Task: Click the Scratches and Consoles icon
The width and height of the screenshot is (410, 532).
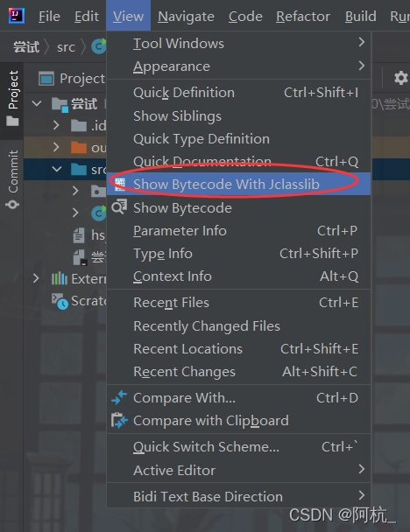Action: pos(60,301)
